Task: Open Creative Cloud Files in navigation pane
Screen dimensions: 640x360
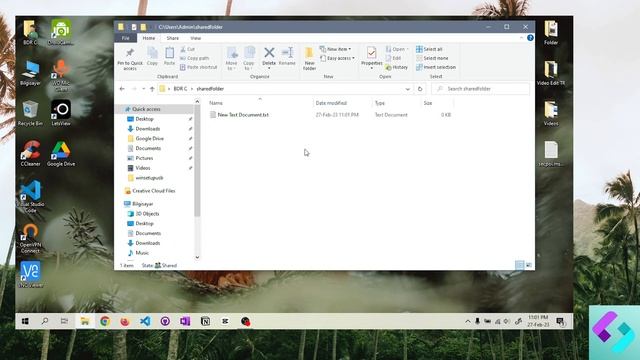Action: coord(153,191)
